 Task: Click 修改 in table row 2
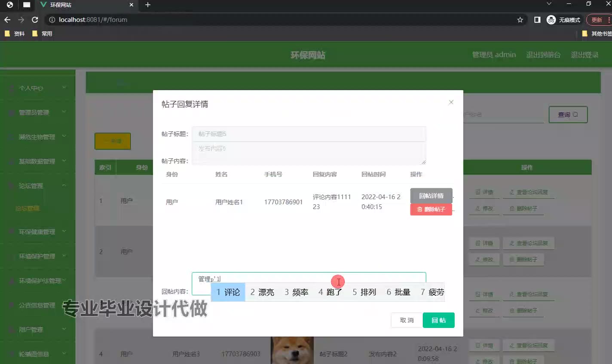484,260
